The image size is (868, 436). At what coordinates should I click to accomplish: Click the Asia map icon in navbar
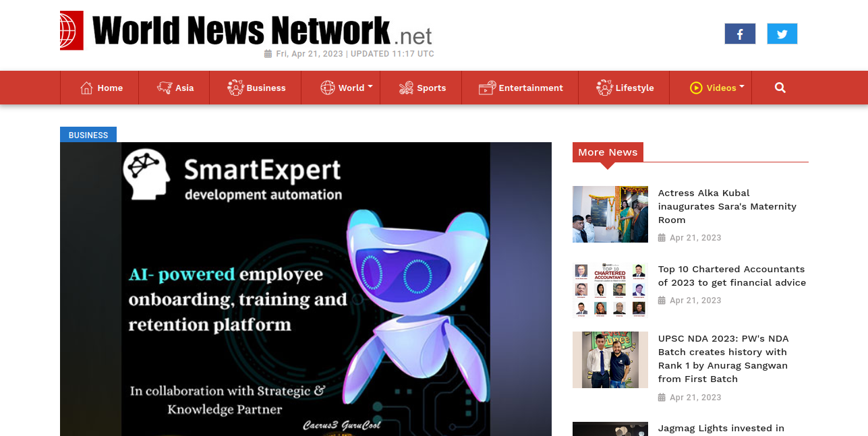[x=165, y=88]
